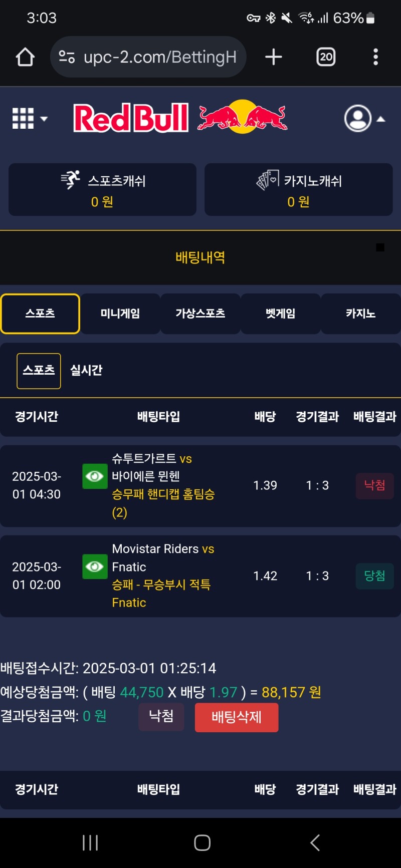The height and width of the screenshot is (868, 401).
Task: Open the tab switcher showing 20 tabs
Action: (x=326, y=57)
